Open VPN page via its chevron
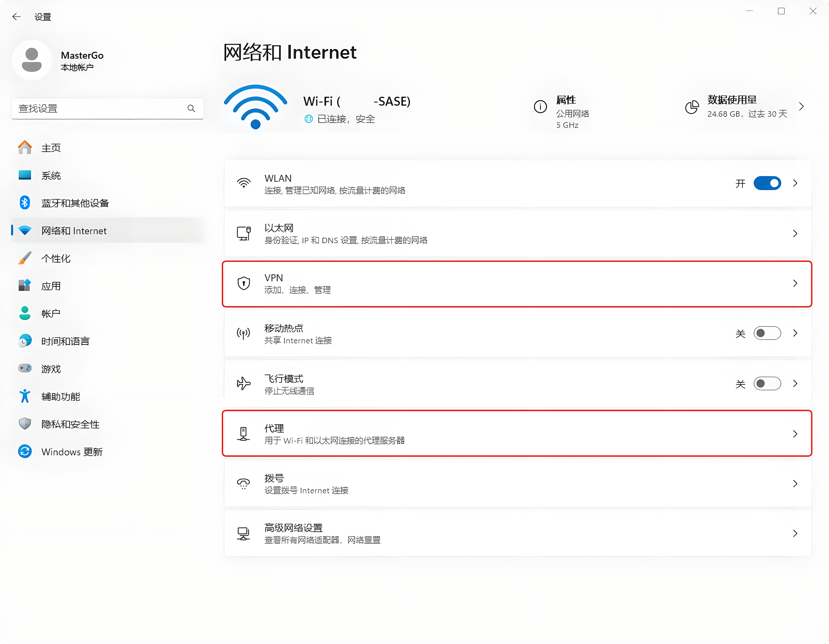This screenshot has height=644, width=829. 795,283
